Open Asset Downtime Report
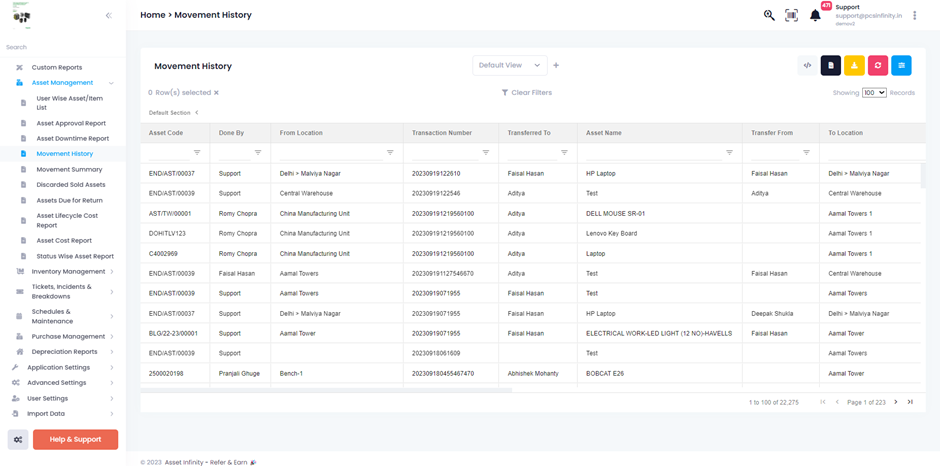Image resolution: width=940 pixels, height=466 pixels. tap(73, 139)
